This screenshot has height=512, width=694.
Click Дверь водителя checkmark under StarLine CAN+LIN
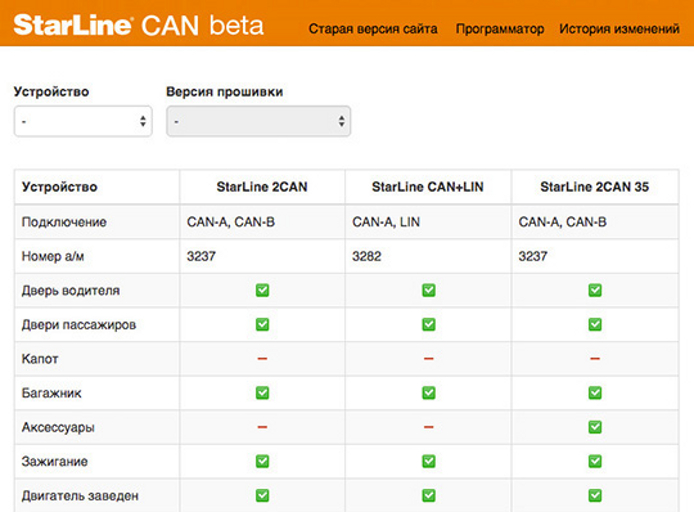click(x=428, y=290)
